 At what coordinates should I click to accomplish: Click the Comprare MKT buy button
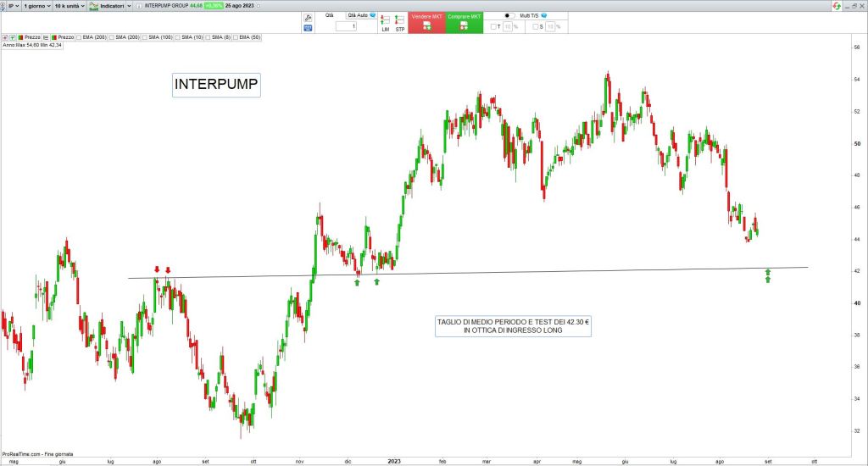464,23
